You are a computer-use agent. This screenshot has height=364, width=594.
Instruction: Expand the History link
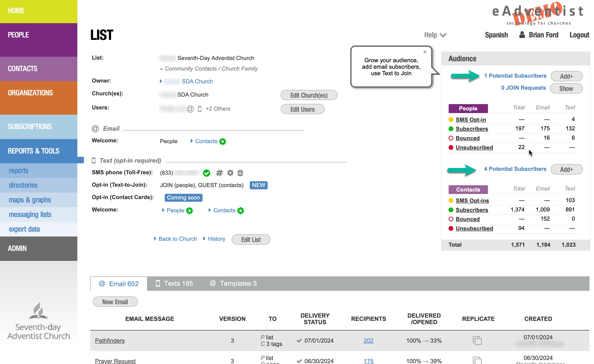click(216, 239)
